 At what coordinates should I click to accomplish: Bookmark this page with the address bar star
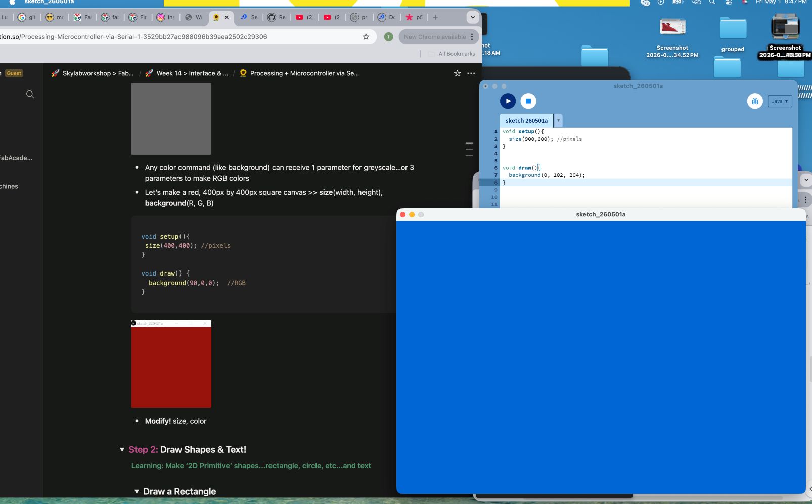[x=366, y=37]
